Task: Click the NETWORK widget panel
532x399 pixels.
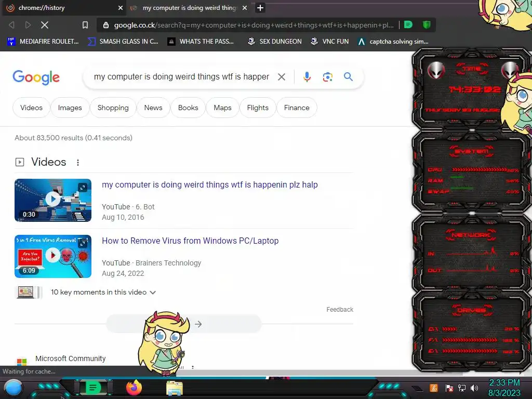Action: [x=472, y=252]
